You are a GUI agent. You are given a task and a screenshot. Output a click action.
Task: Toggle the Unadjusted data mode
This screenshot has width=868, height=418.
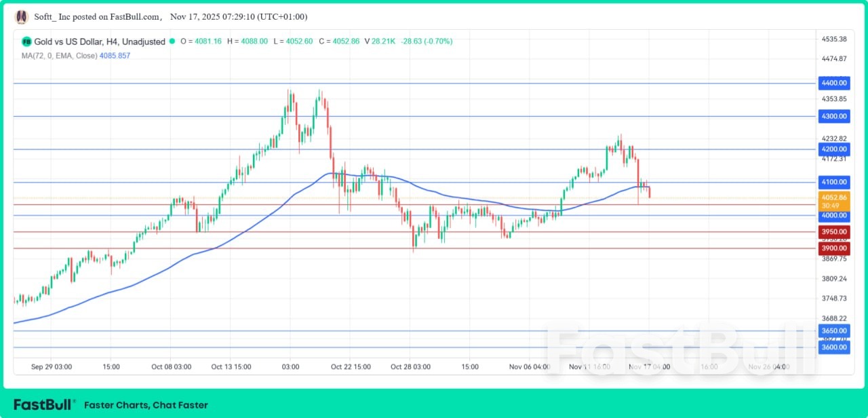[144, 41]
